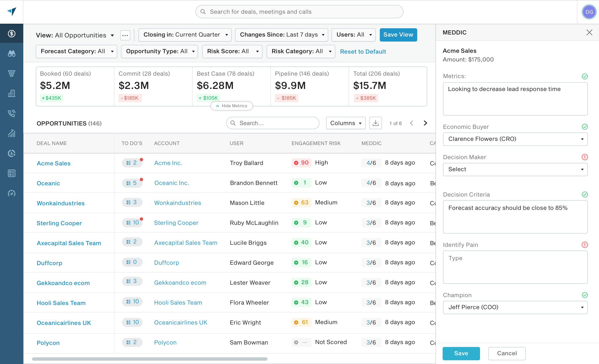The image size is (599, 364).
Task: Click the Metrics green check icon
Action: click(x=585, y=76)
